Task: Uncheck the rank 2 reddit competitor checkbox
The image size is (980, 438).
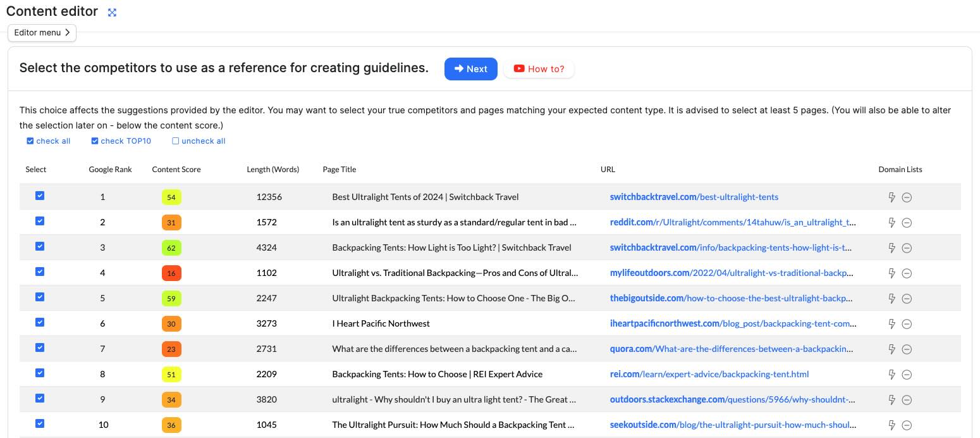Action: pos(40,221)
